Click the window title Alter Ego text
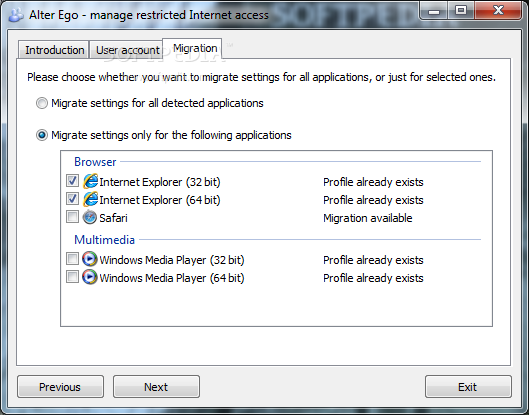This screenshot has height=415, width=529. tap(149, 15)
